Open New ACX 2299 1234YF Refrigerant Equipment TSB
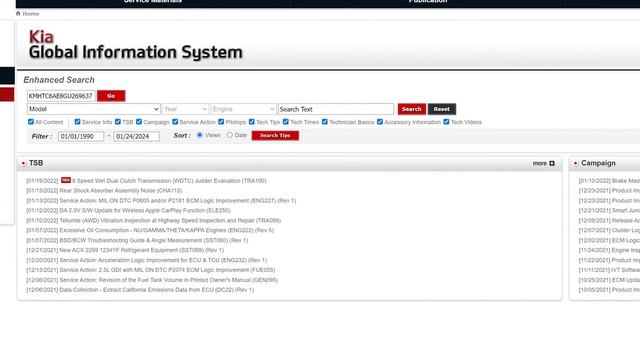This screenshot has width=640, height=360. tap(142, 250)
